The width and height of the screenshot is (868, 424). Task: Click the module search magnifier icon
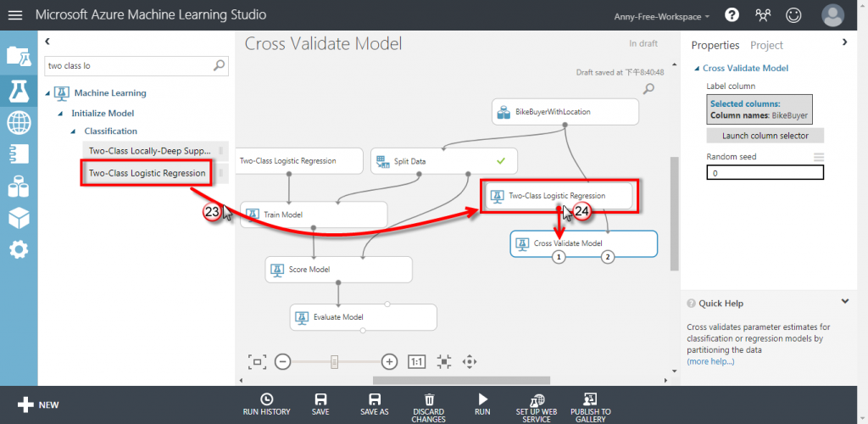click(220, 66)
